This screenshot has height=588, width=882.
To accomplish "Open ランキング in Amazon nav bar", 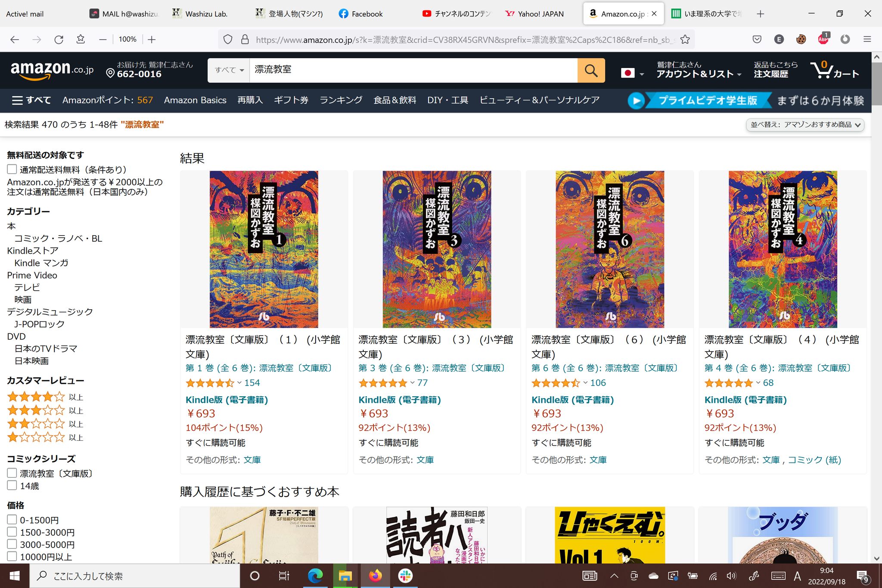I will 341,100.
